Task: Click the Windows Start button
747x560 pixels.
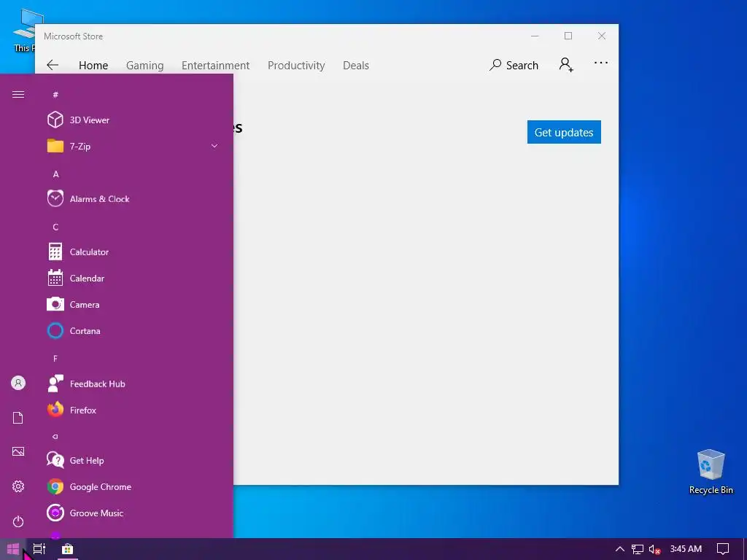Action: click(13, 549)
